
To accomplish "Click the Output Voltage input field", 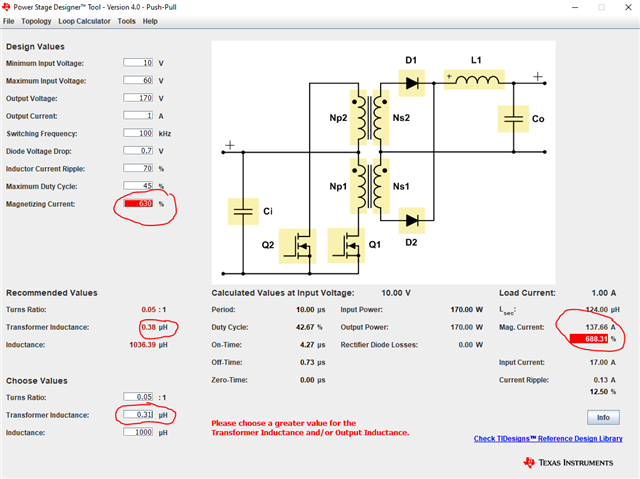I will [138, 98].
